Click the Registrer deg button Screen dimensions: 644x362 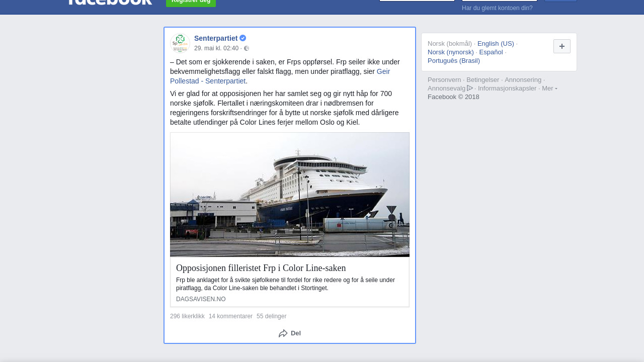[191, 2]
